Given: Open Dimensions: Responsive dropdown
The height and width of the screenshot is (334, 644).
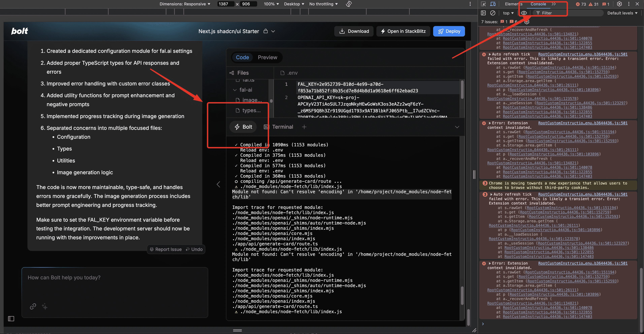Looking at the screenshot, I should point(185,4).
